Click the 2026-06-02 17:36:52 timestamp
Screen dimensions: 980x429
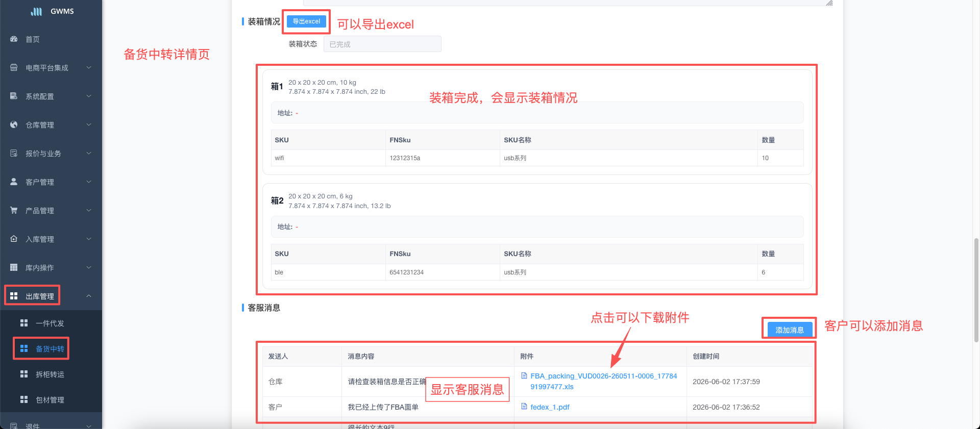coord(726,407)
